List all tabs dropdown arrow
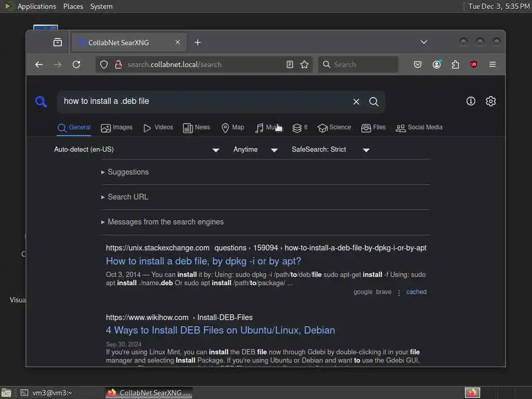The height and width of the screenshot is (399, 532). coord(424,42)
